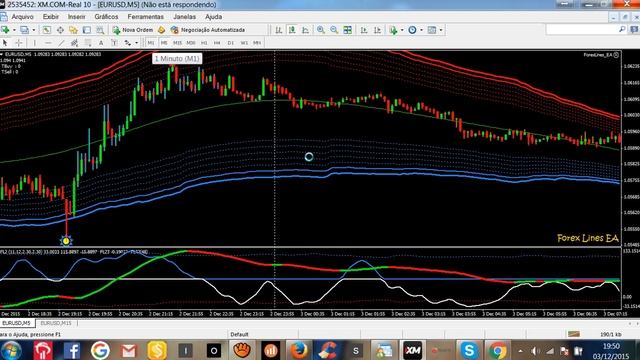Switch timeframe to W1
The image size is (640, 360).
[244, 43]
